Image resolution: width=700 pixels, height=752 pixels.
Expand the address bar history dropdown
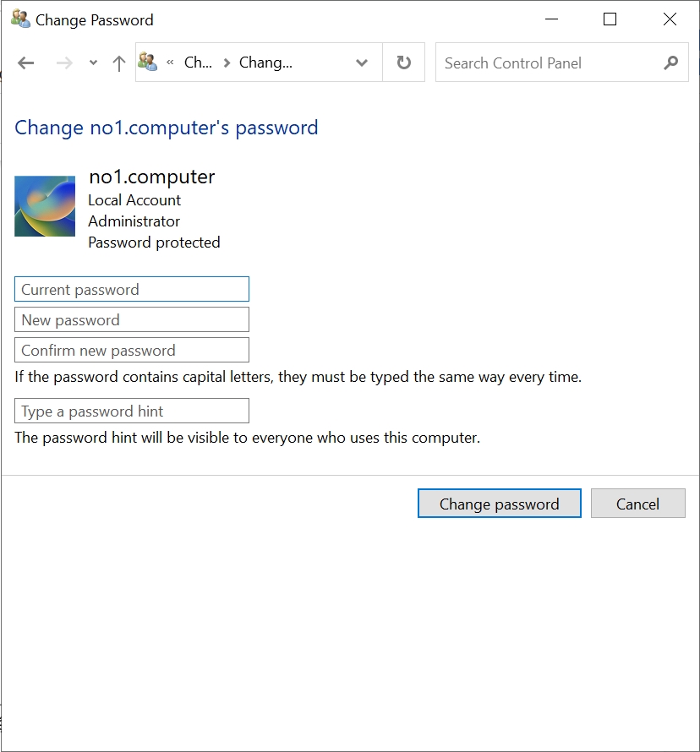(362, 63)
